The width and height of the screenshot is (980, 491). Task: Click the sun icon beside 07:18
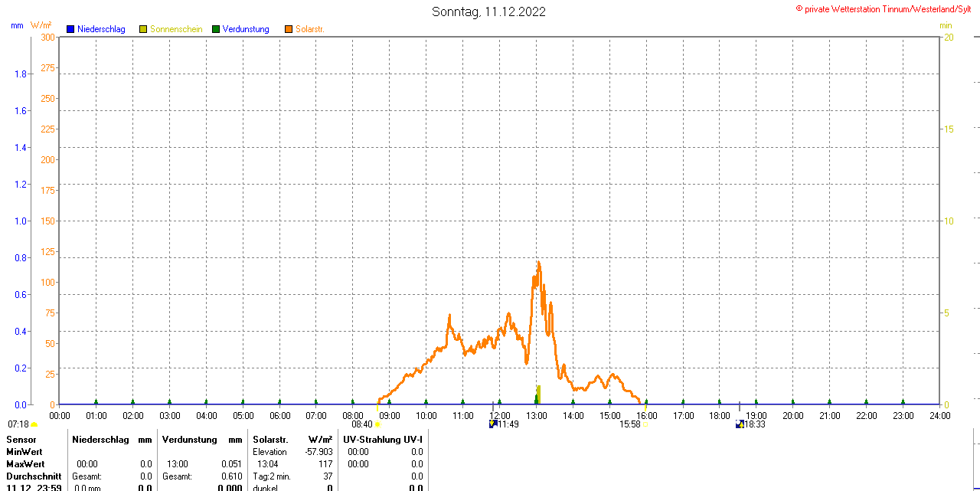coord(34,424)
